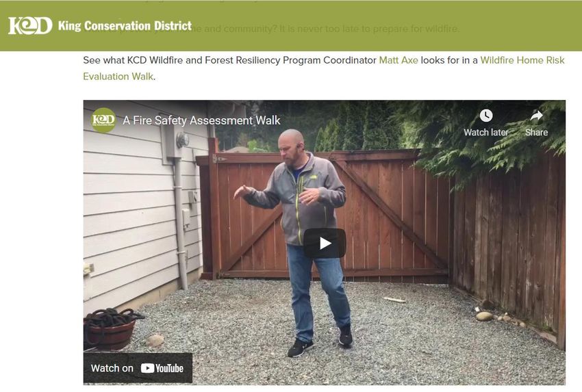Click the KCD logo in the green header
The width and height of the screenshot is (582, 392).
click(30, 26)
